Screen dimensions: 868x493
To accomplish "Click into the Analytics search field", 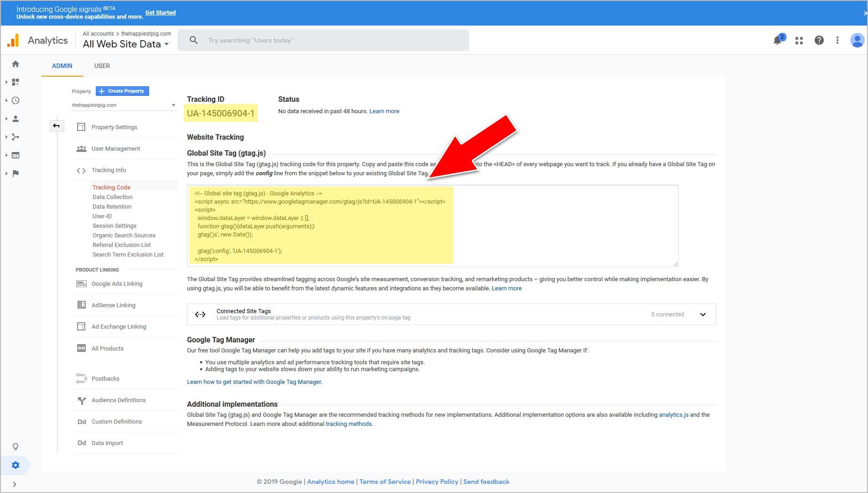I will 323,40.
